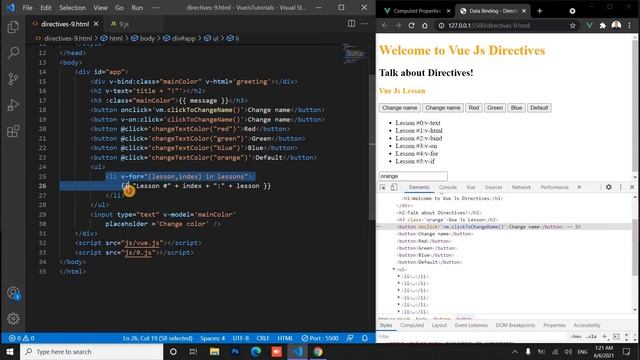Expand the fourth li node in Elements tree
Viewport: 640px width, 360px height.
tap(398, 298)
